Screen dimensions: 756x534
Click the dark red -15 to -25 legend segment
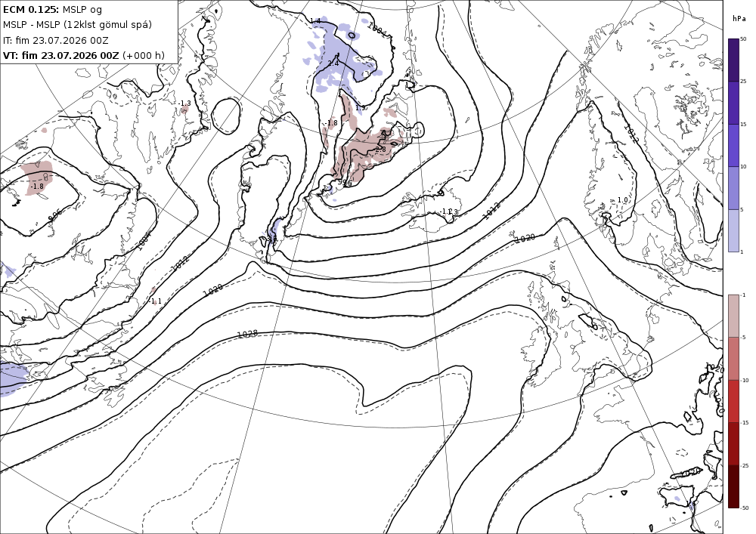pos(733,443)
